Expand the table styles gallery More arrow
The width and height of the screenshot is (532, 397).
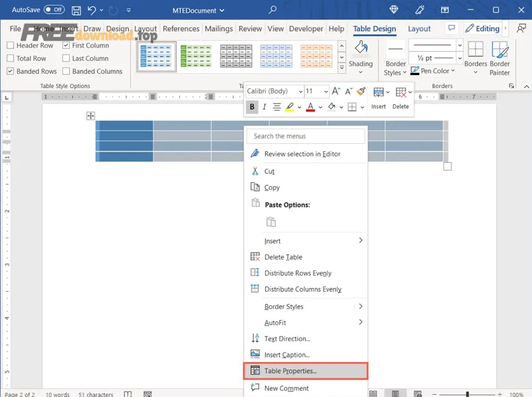click(x=342, y=68)
